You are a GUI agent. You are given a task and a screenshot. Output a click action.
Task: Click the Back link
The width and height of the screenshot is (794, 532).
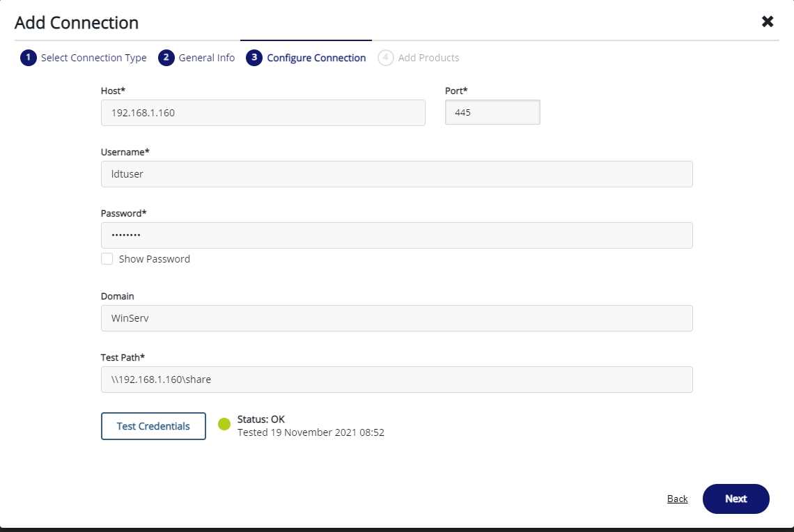click(677, 499)
